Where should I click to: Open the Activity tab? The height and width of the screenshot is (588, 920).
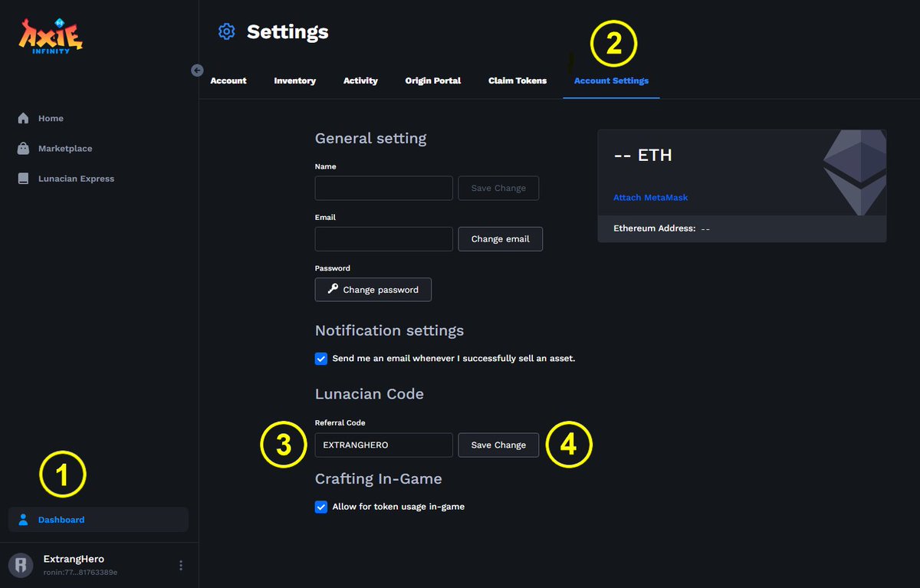pos(360,80)
